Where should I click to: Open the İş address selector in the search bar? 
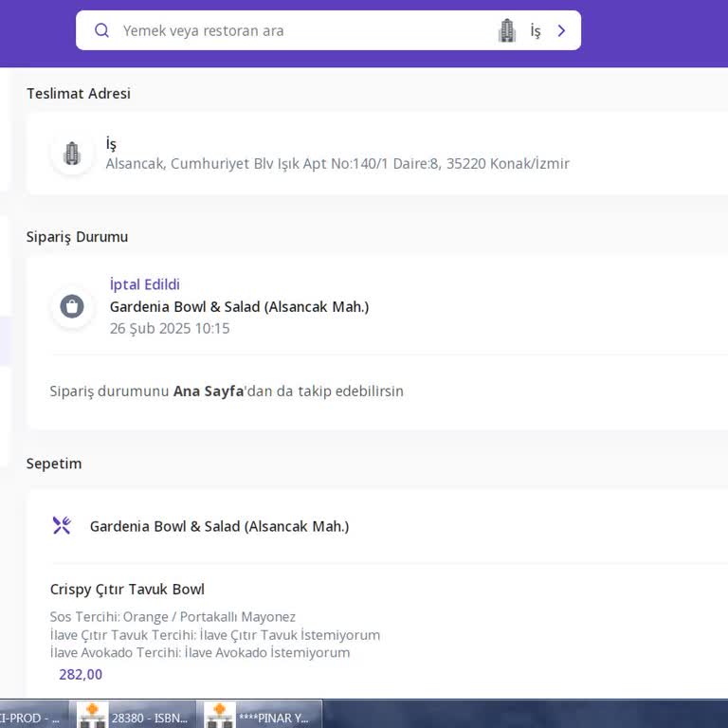click(x=536, y=31)
